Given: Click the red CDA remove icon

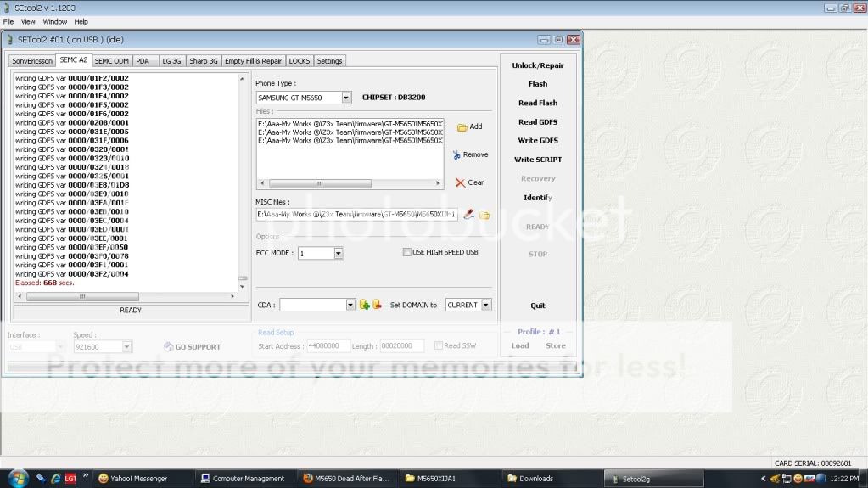Looking at the screenshot, I should pyautogui.click(x=377, y=304).
